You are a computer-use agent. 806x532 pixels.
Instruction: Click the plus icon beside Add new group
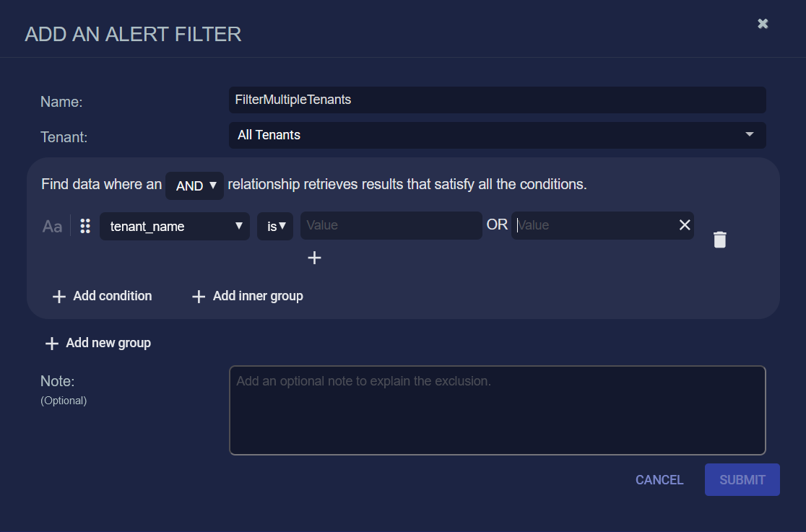click(51, 343)
